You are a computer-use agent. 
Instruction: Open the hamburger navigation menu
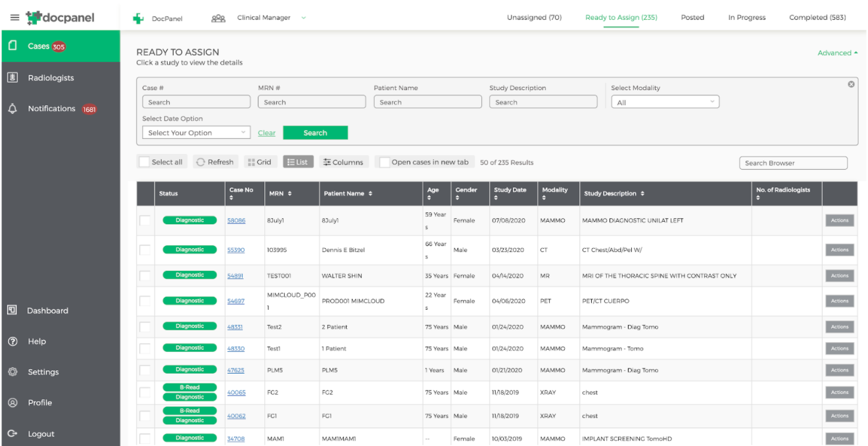14,18
